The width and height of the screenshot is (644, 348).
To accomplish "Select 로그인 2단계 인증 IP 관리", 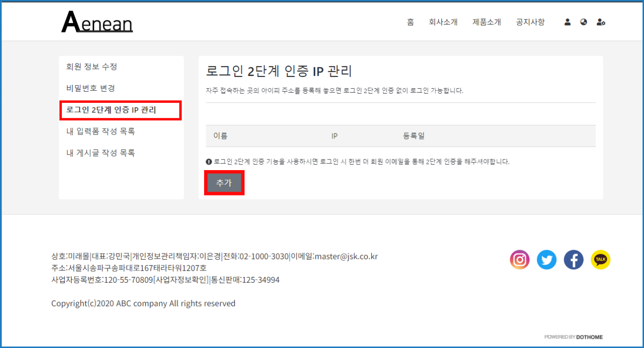I will (111, 110).
